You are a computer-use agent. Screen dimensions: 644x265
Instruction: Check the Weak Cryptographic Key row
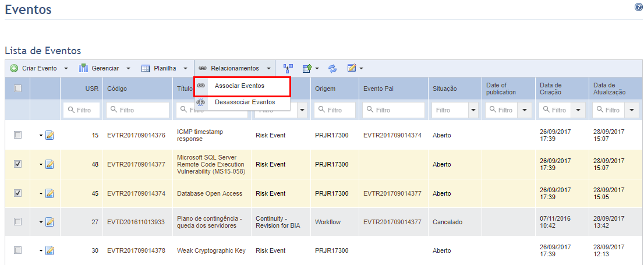[x=17, y=250]
